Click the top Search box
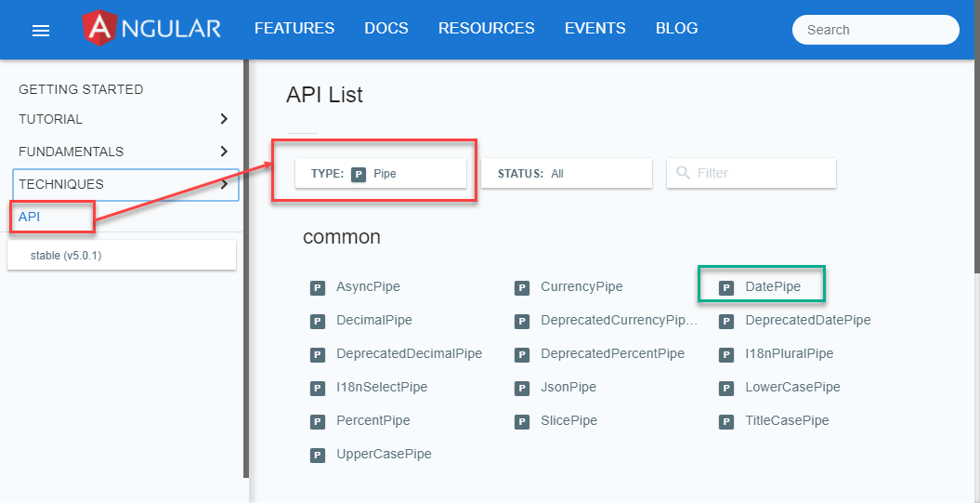Image resolution: width=980 pixels, height=503 pixels. (875, 30)
